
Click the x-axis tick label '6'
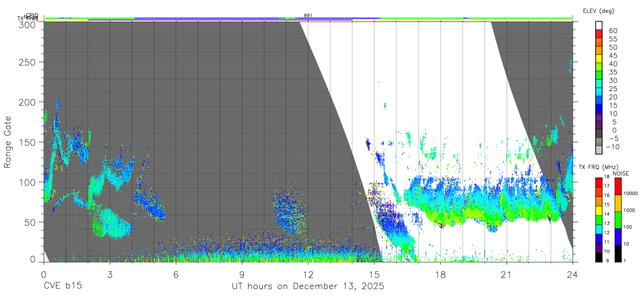pyautogui.click(x=176, y=274)
